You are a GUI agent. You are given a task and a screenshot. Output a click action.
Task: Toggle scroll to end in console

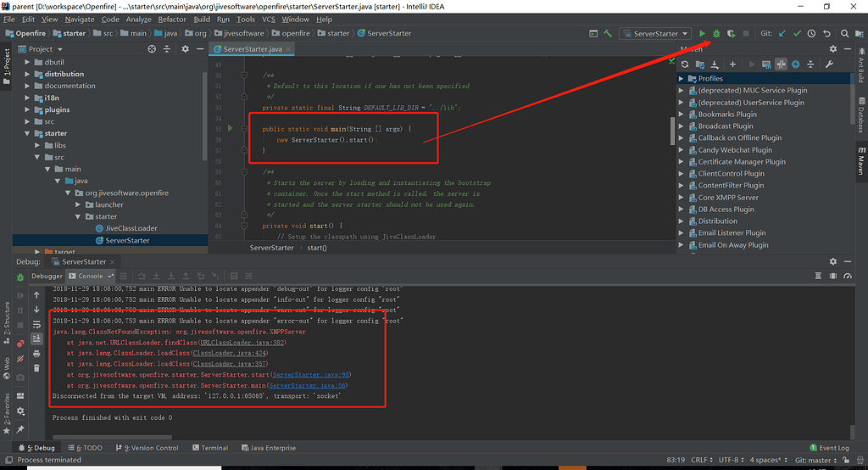coord(36,339)
